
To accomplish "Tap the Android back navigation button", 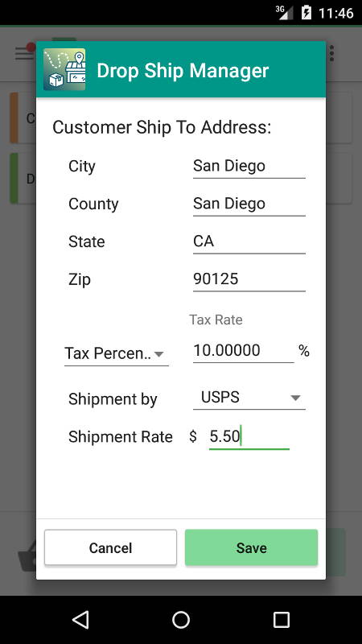I will [80, 619].
